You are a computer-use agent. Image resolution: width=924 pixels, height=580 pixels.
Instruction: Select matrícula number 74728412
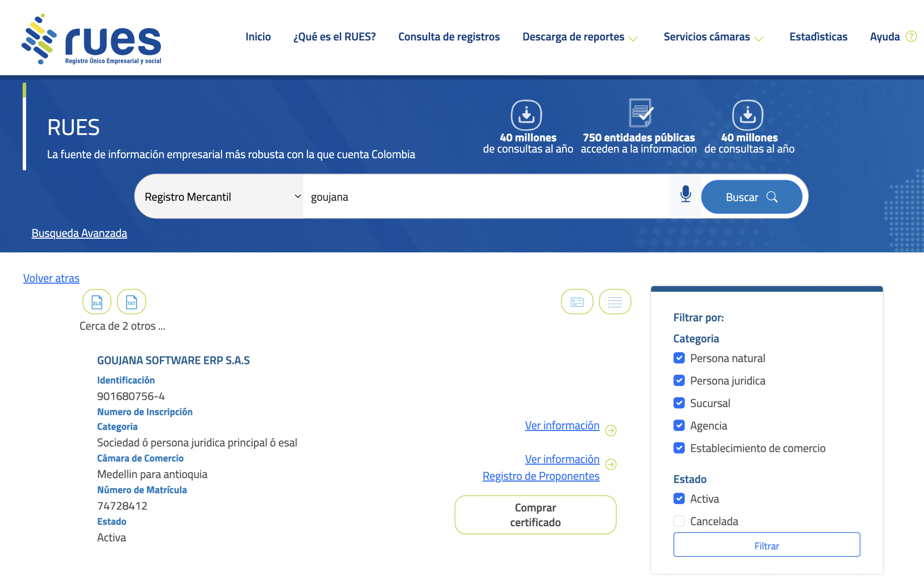point(122,506)
